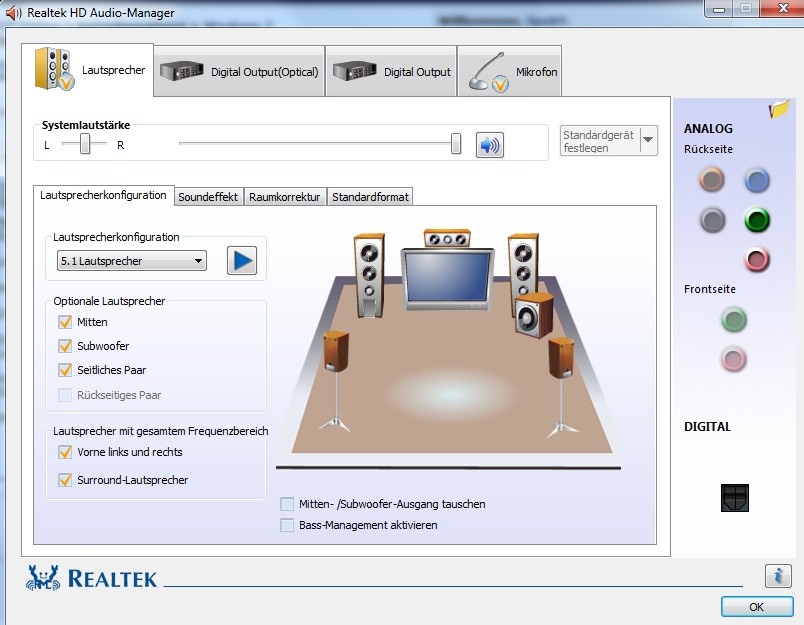The width and height of the screenshot is (804, 625).
Task: Expand the Standardgerät festlegen dropdown arrow
Action: tap(649, 140)
